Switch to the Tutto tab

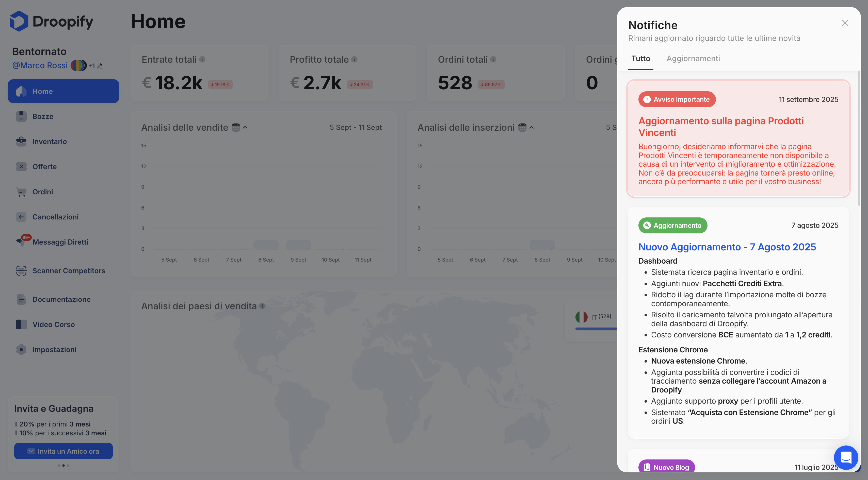[640, 59]
